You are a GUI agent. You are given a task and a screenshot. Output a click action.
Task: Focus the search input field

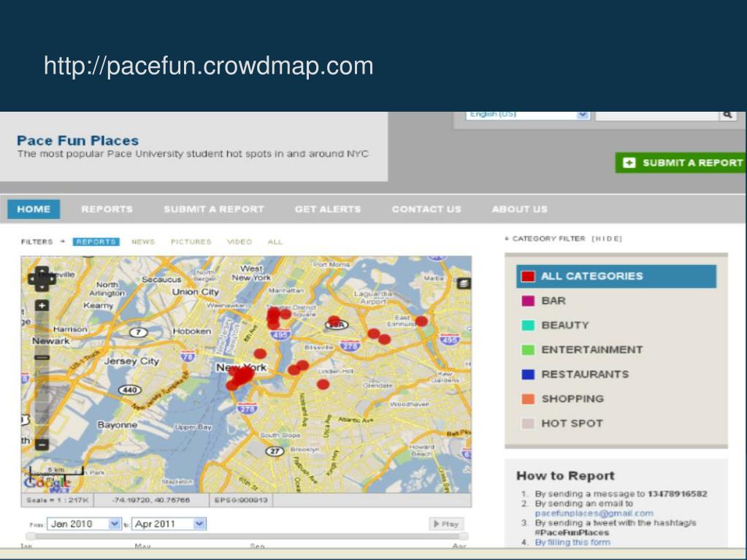(657, 115)
